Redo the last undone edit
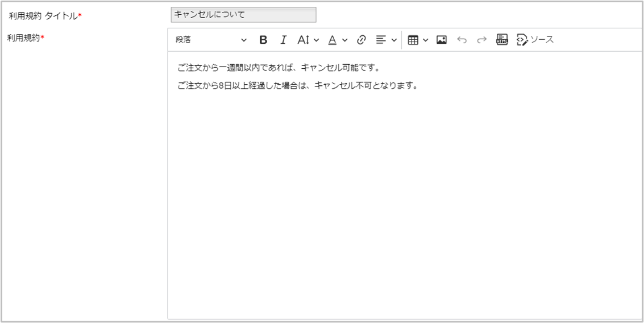The image size is (644, 323). pyautogui.click(x=482, y=40)
